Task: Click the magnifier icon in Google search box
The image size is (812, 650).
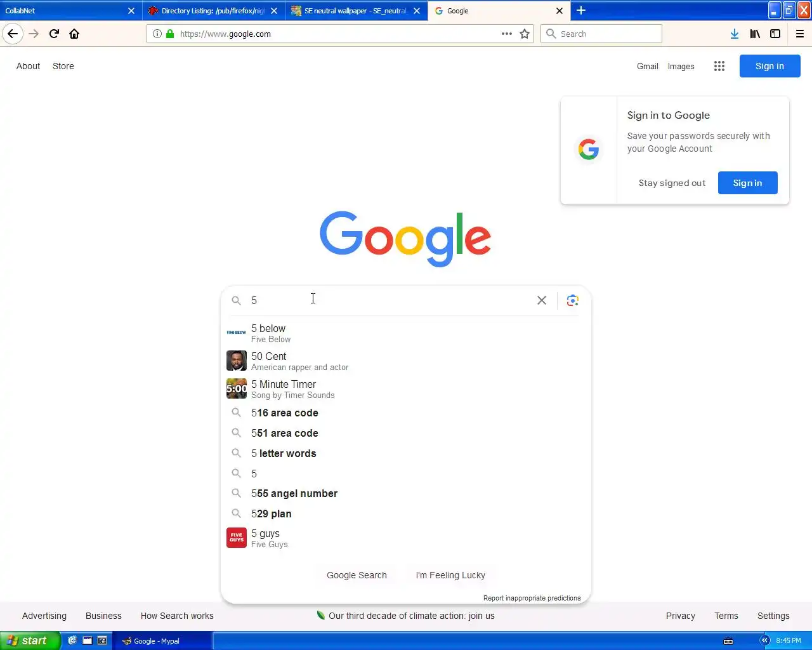Action: (236, 300)
